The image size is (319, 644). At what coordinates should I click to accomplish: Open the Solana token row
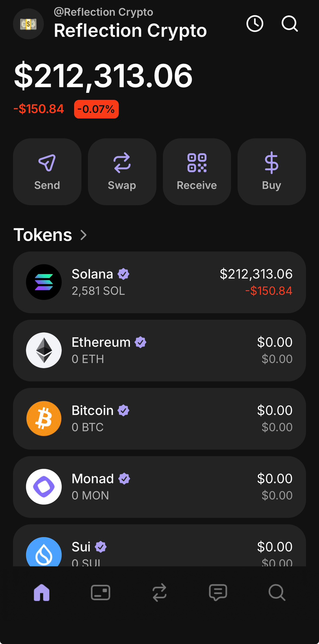coord(159,282)
